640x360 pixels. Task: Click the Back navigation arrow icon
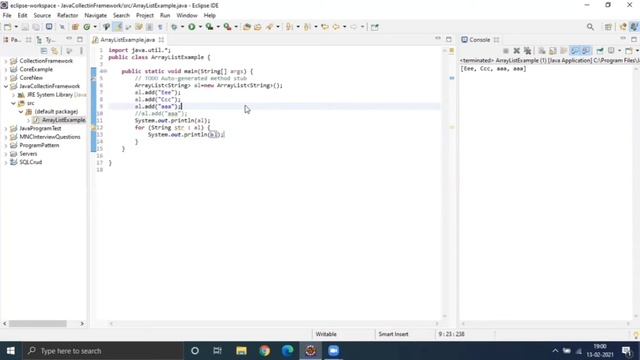click(336, 27)
